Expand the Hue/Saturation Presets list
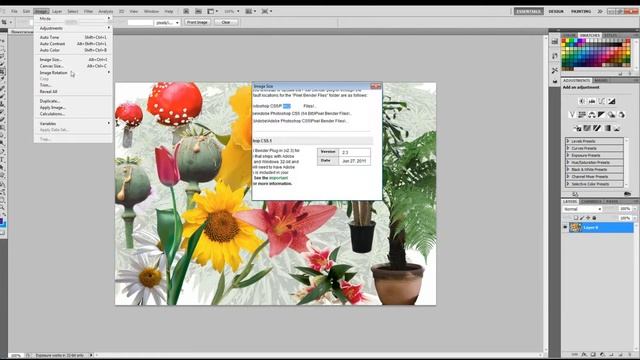Viewport: 640px width, 360px height. click(568, 162)
